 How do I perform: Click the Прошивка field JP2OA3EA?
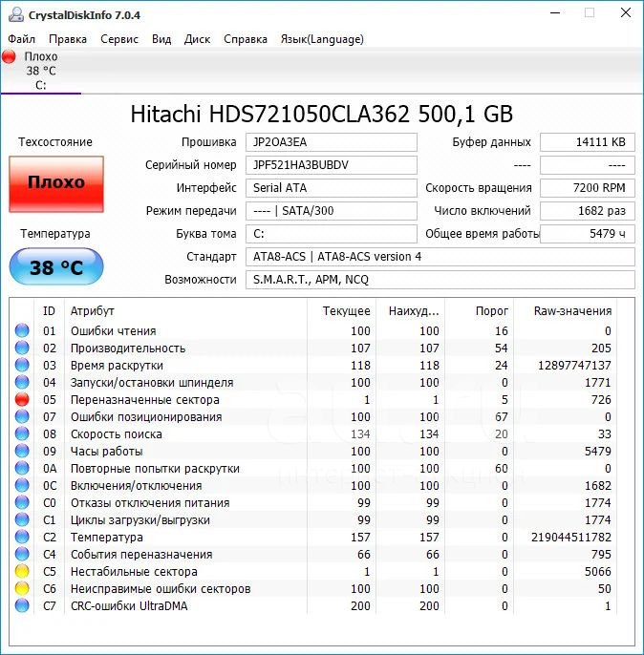pos(331,142)
